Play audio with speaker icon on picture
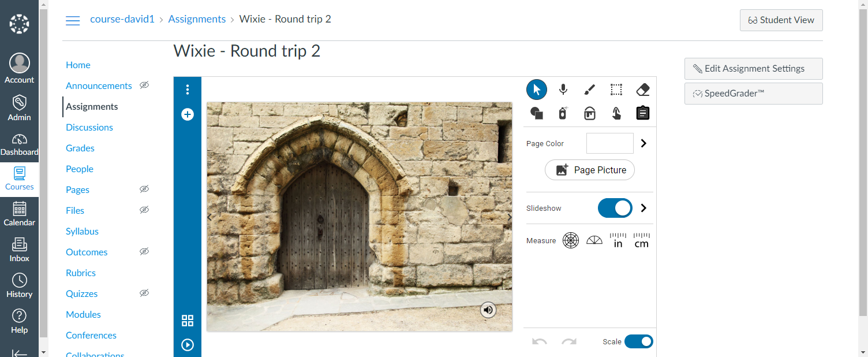 (x=488, y=310)
